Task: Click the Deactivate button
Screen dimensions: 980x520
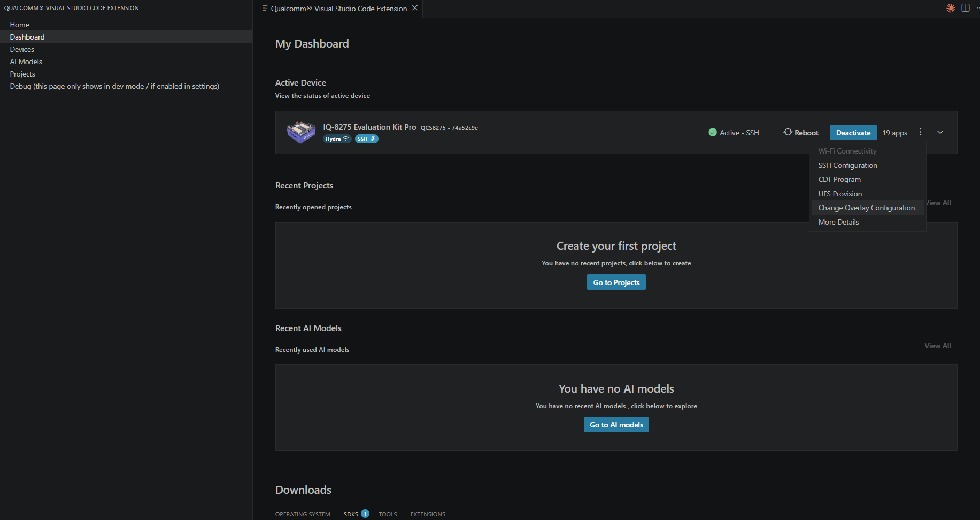Action: (853, 133)
